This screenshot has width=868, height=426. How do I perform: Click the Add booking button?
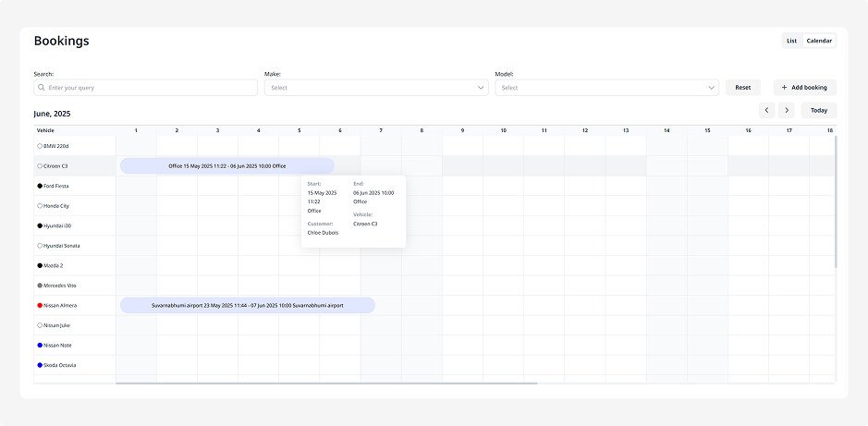804,88
